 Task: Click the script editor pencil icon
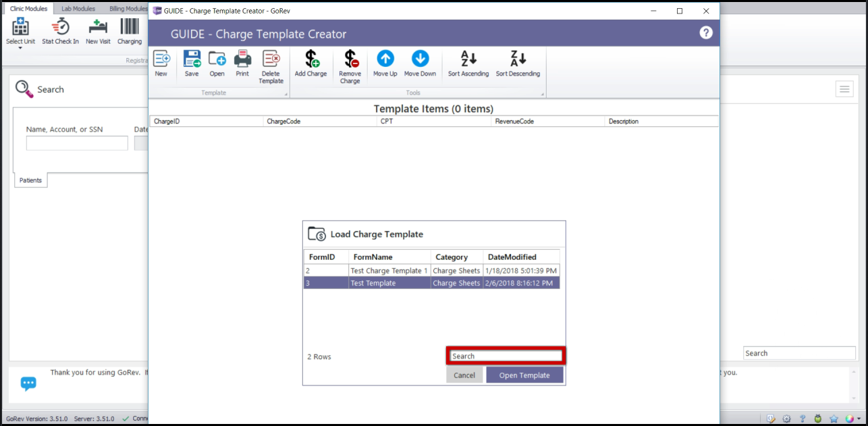[771, 419]
